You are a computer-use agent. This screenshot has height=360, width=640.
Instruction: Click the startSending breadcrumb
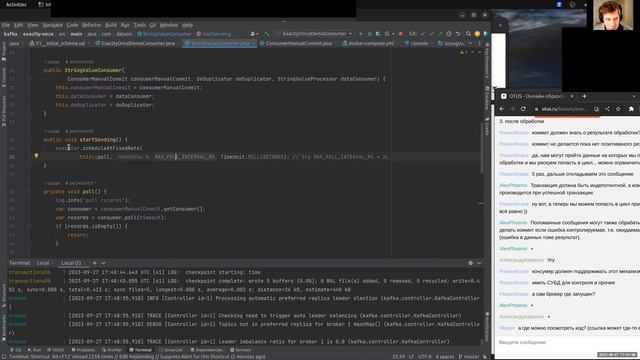213,34
